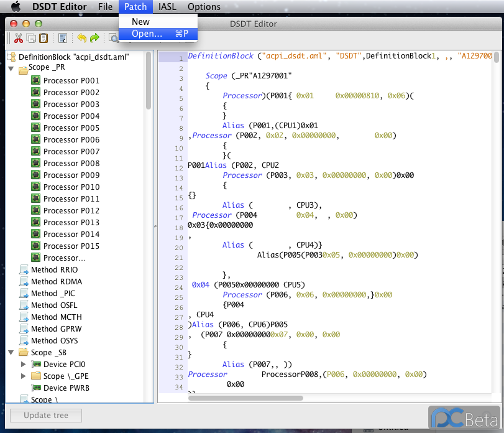The height and width of the screenshot is (433, 504).
Task: Expand the Device PCI0 node
Action: (x=24, y=365)
